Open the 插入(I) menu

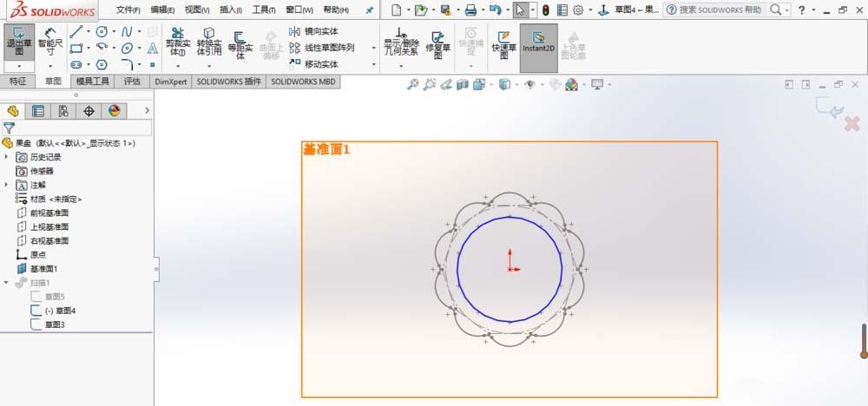tap(230, 10)
